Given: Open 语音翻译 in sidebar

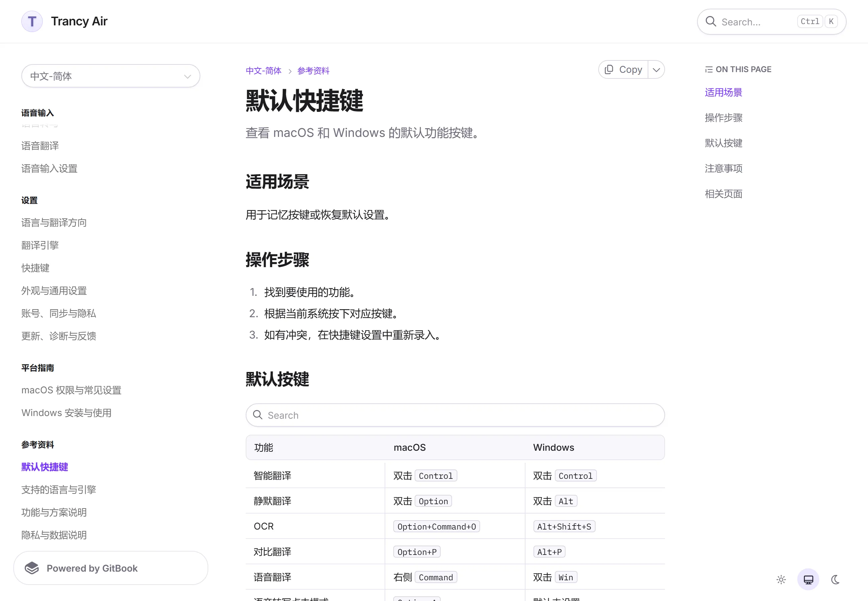Looking at the screenshot, I should 40,146.
